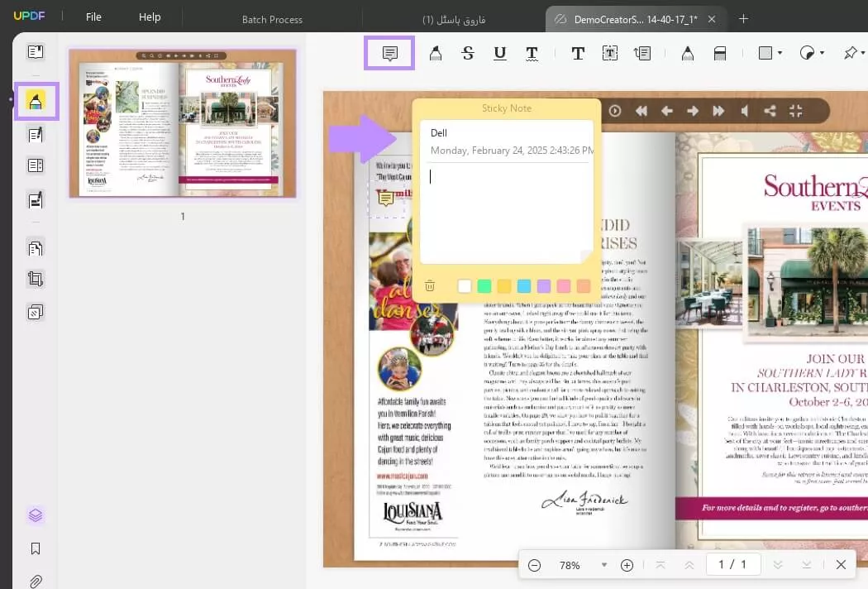The image size is (868, 589).
Task: Activate the Strikethrough tool
Action: pos(468,53)
